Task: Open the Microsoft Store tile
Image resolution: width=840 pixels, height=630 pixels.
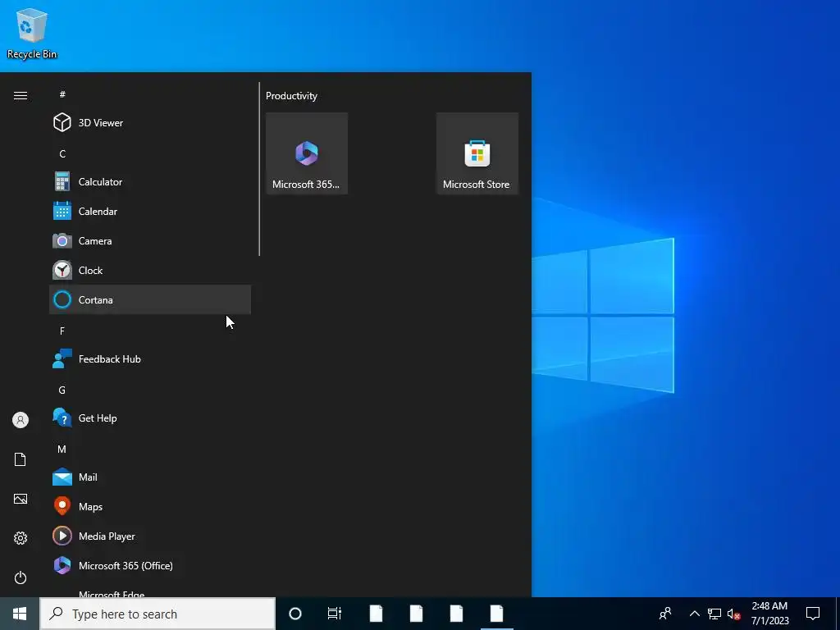Action: coord(477,153)
